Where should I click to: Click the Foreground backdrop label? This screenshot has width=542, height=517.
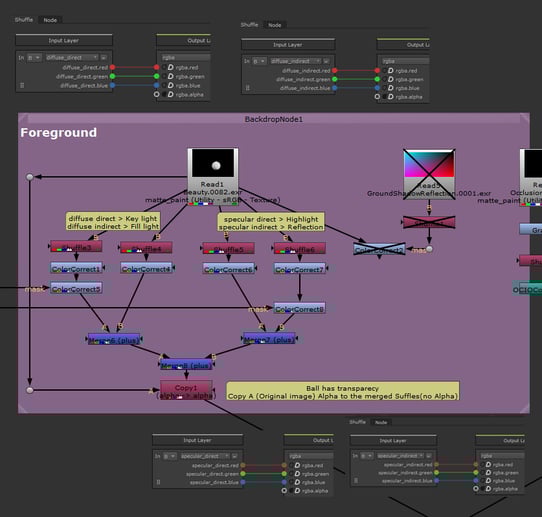pyautogui.click(x=59, y=133)
